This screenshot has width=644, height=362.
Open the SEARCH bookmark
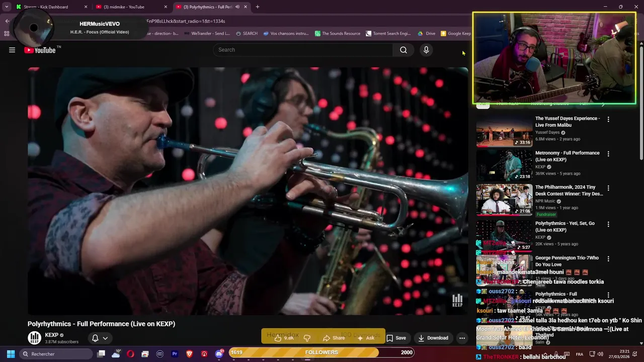[x=247, y=34]
